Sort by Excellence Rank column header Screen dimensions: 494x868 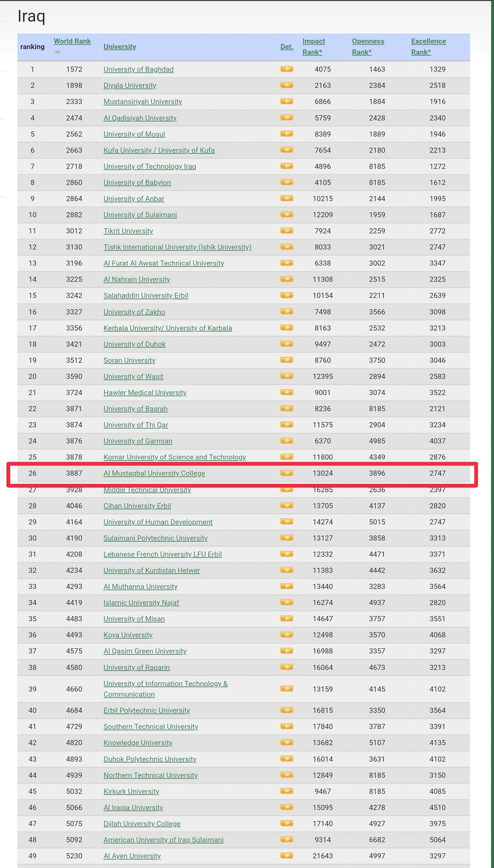[x=428, y=47]
